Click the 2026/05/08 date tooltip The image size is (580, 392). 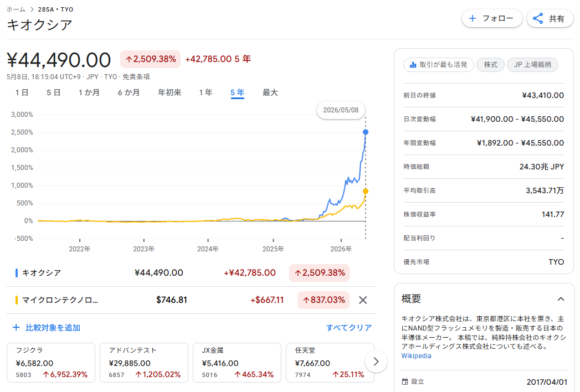(341, 110)
